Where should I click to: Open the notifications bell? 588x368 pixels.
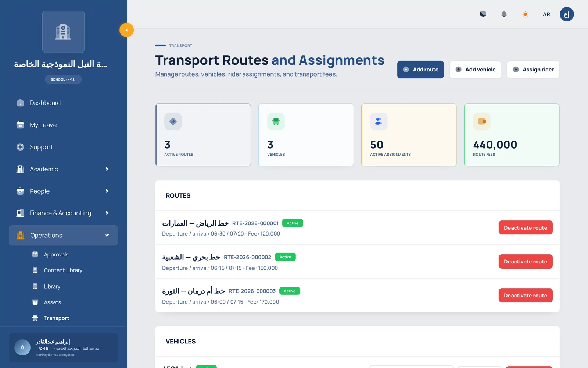point(504,14)
